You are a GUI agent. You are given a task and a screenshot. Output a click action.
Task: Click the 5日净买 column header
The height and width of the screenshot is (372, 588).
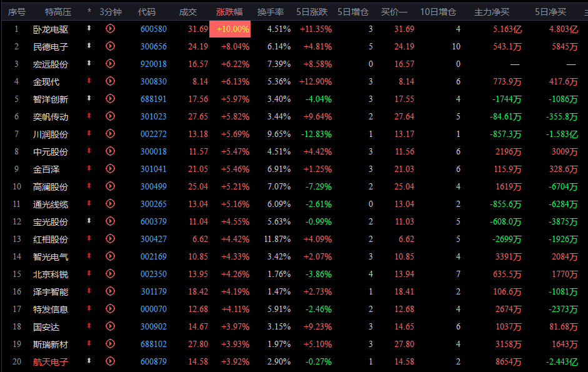click(551, 12)
